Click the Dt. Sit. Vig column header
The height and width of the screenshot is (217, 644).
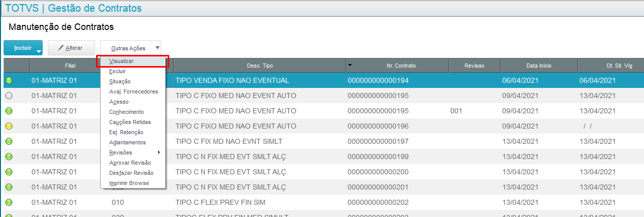pyautogui.click(x=610, y=66)
